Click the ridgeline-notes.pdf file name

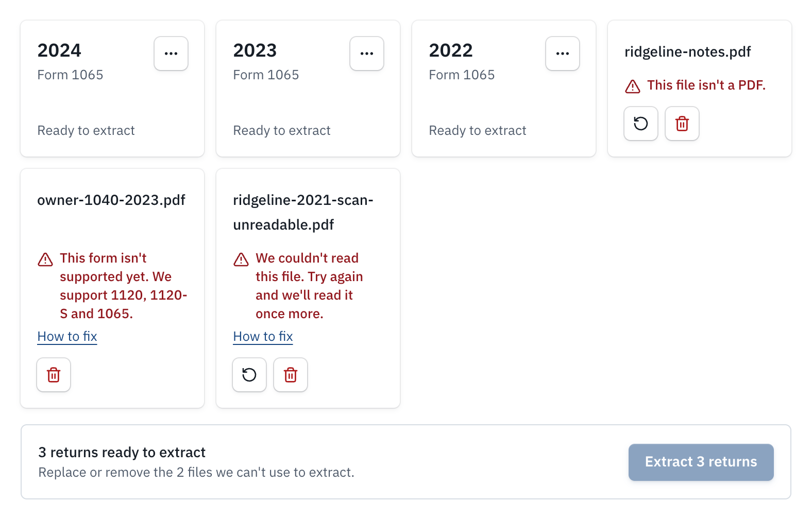[688, 52]
